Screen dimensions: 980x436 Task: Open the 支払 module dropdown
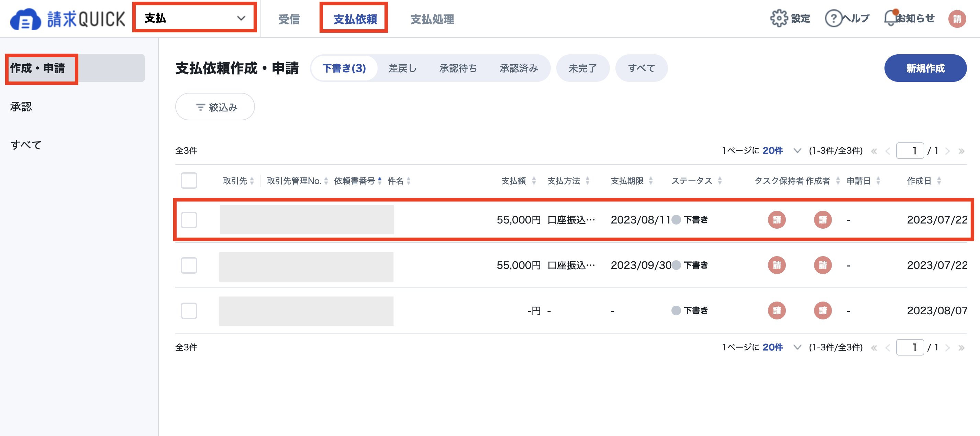(194, 18)
